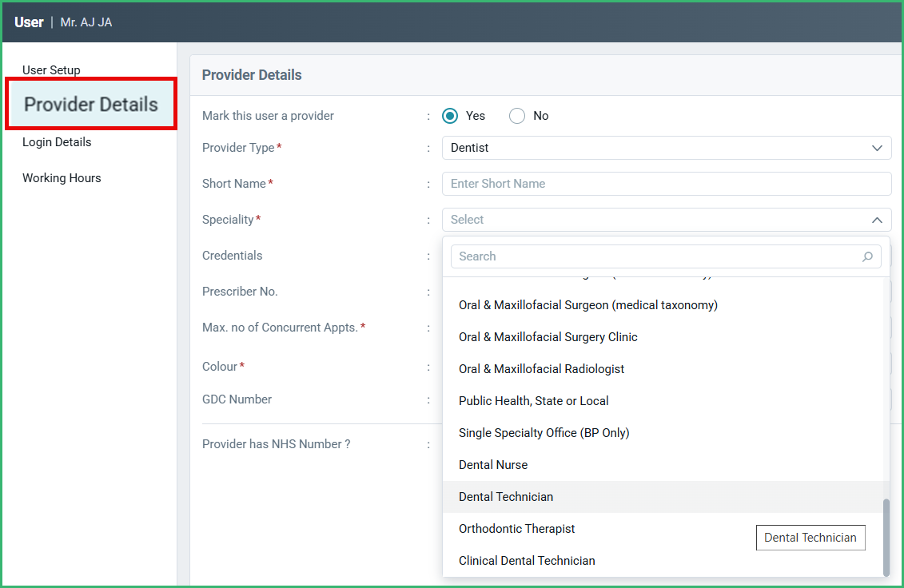This screenshot has height=588, width=904.
Task: Open Working Hours section
Action: pyautogui.click(x=62, y=177)
